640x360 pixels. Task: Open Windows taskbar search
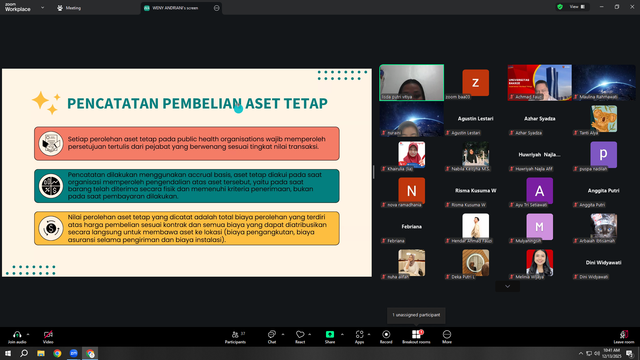(24, 353)
